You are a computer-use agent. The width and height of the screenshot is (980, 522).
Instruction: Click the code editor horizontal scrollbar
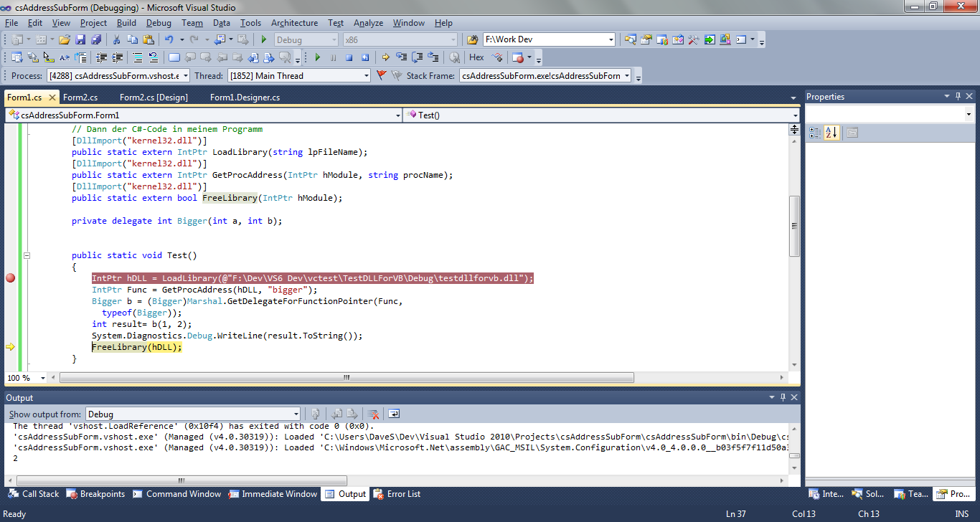coord(347,378)
